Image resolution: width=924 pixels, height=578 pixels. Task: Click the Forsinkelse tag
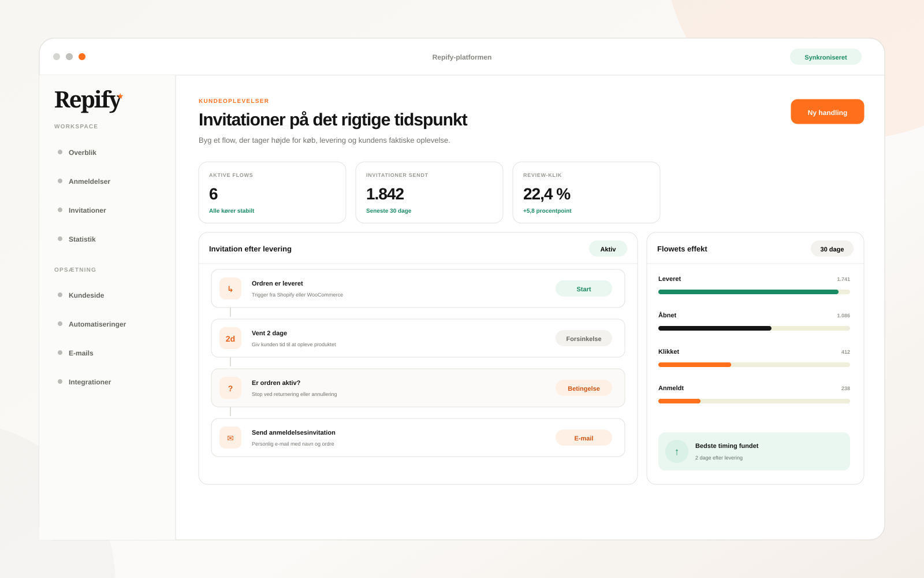[x=583, y=338]
